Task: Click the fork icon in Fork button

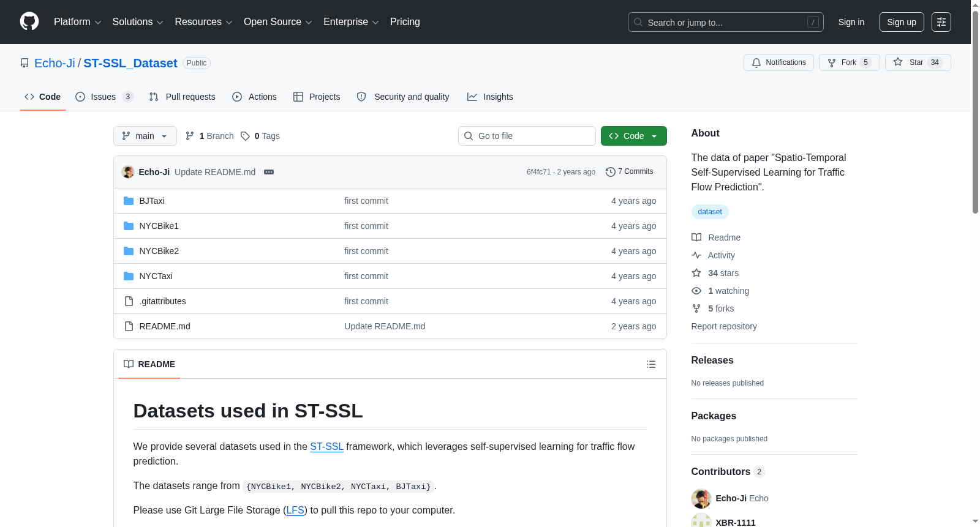Action: [832, 62]
